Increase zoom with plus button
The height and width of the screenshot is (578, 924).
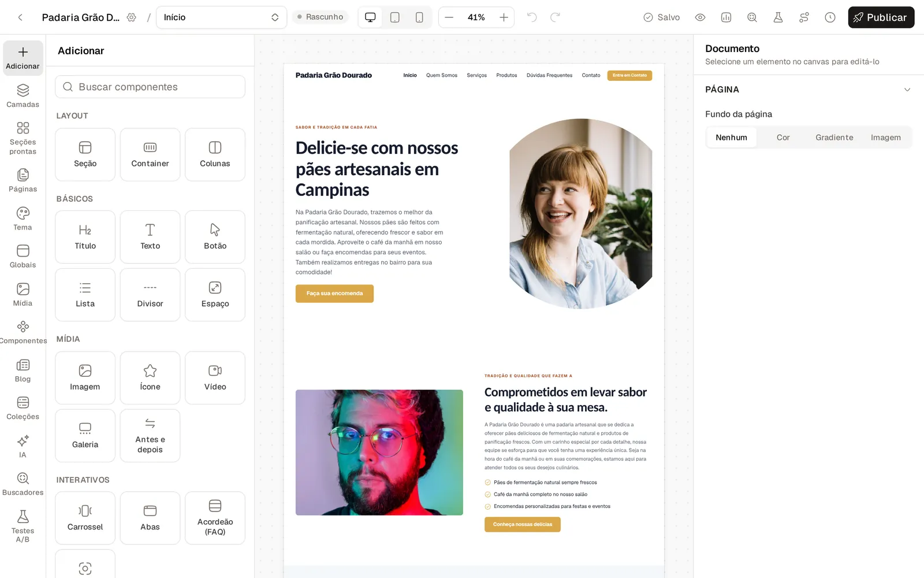pyautogui.click(x=504, y=17)
